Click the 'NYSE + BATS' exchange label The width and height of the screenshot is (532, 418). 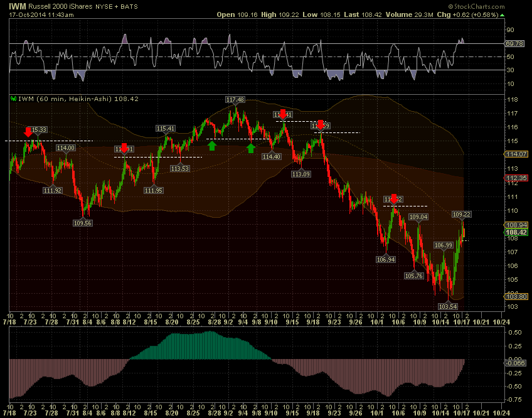coord(117,7)
